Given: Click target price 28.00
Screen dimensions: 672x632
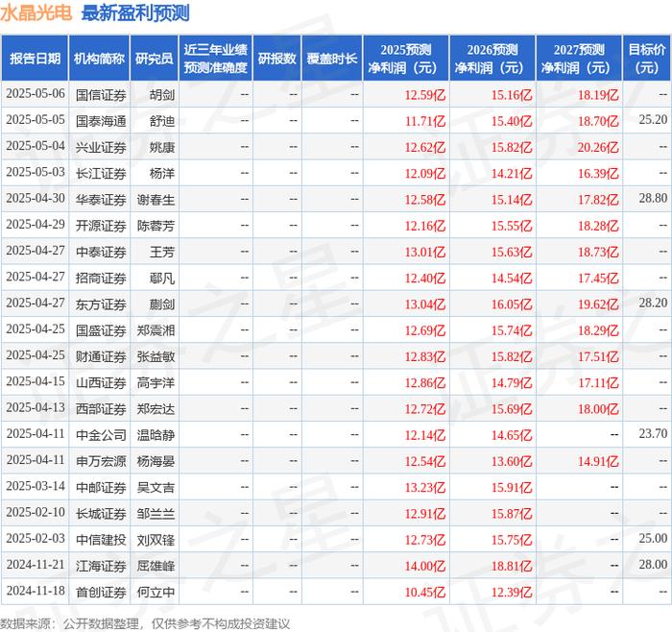Looking at the screenshot, I should point(653,564).
